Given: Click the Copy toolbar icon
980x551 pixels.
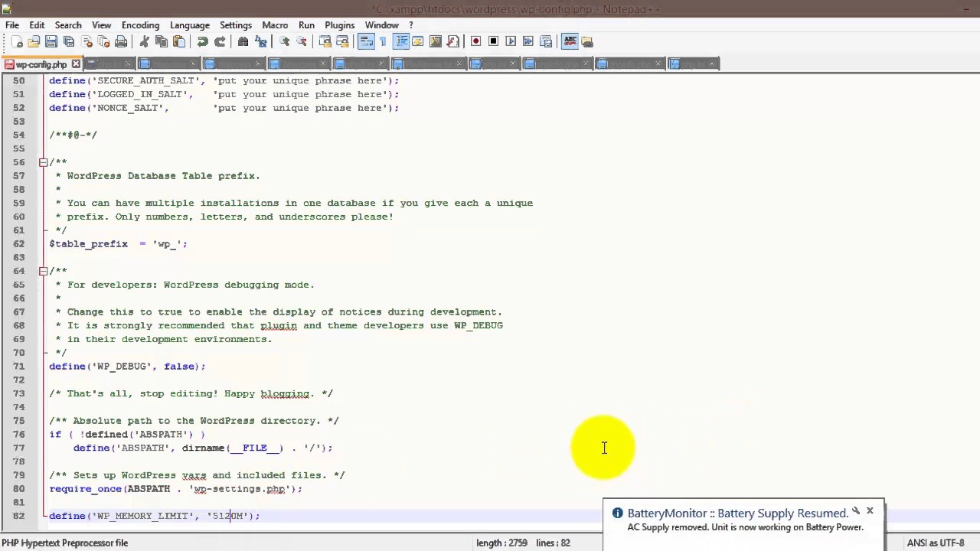Looking at the screenshot, I should point(162,41).
